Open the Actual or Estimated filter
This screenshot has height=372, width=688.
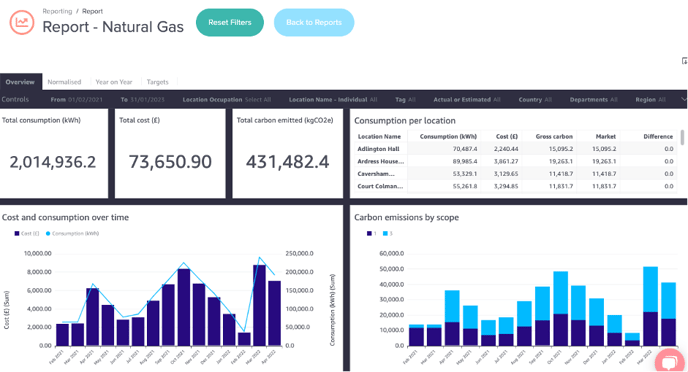tap(467, 100)
